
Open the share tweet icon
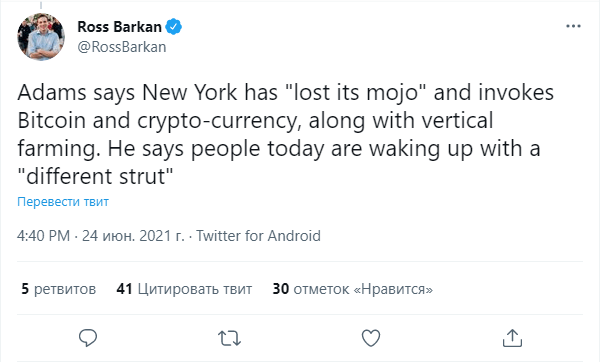coord(513,338)
